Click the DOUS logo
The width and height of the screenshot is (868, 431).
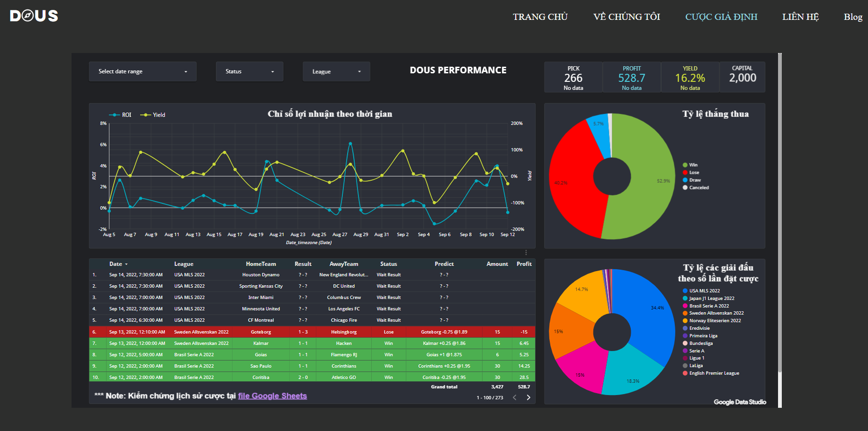pyautogui.click(x=34, y=16)
